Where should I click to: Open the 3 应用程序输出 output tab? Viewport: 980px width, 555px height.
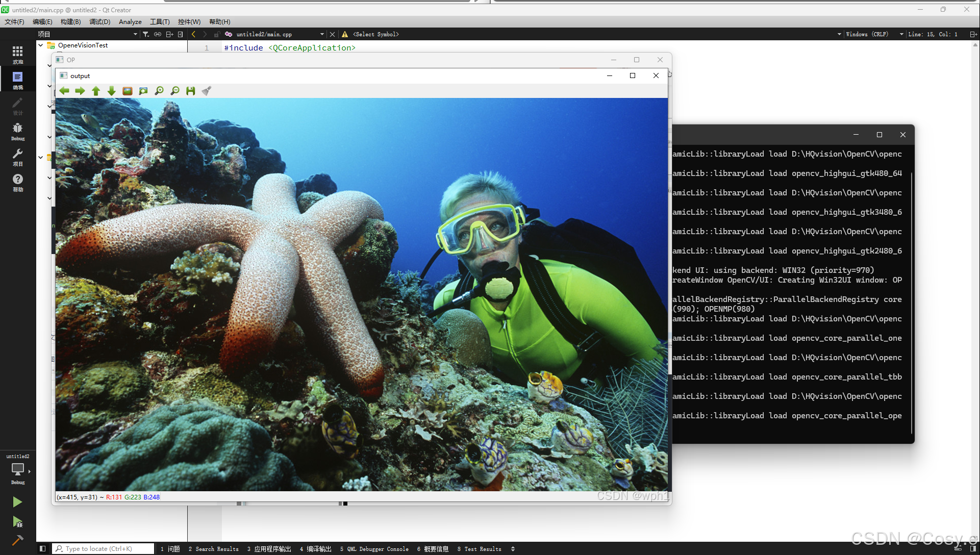[269, 549]
